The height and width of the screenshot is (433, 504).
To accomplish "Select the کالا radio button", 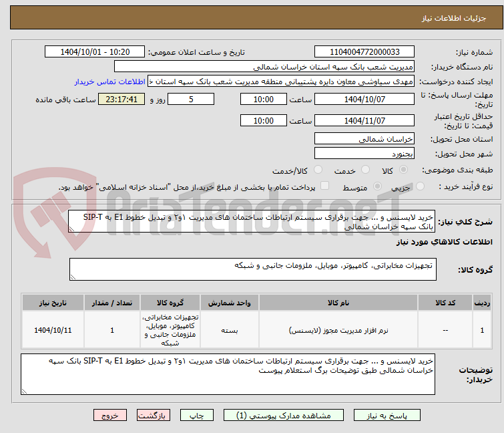I will 403,170.
